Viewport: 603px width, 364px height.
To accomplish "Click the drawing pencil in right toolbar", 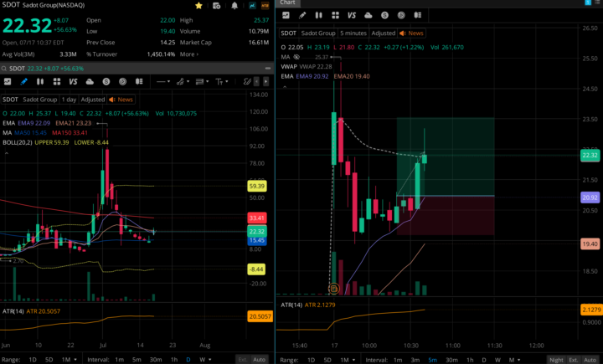I will [x=302, y=15].
